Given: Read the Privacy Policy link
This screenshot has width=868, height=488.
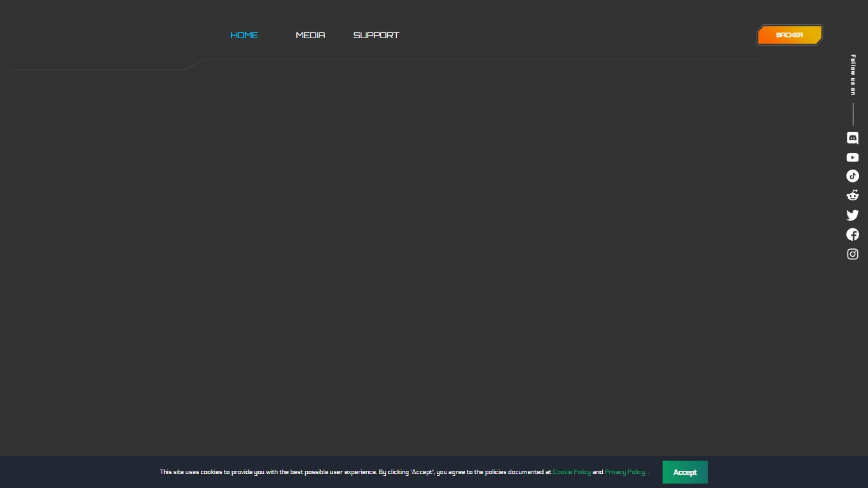Looking at the screenshot, I should pos(625,472).
